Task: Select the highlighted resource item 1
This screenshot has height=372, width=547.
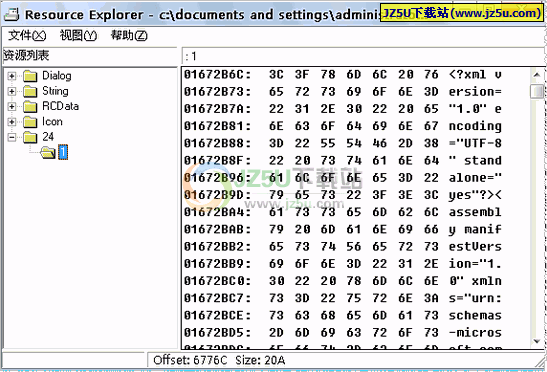Action: [x=63, y=152]
